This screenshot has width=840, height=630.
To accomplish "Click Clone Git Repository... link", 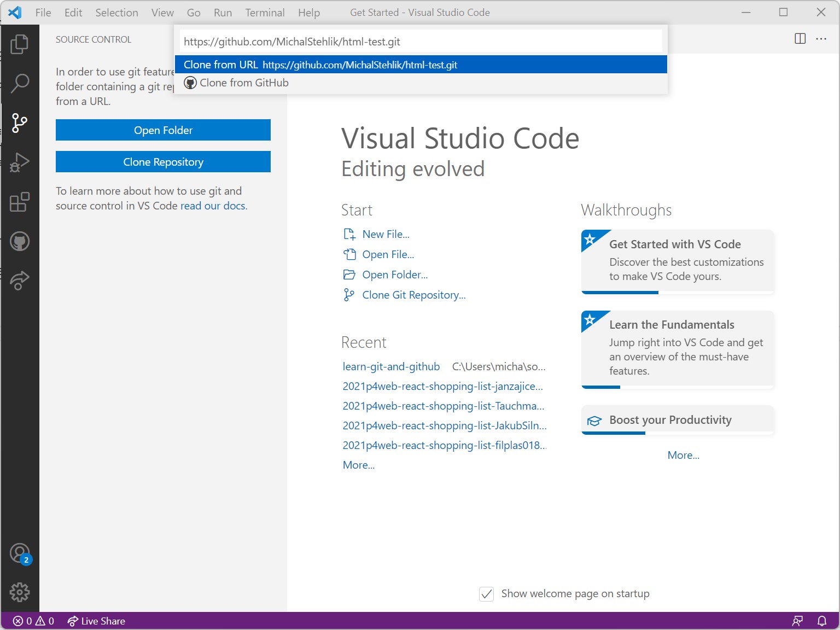I will coord(413,295).
